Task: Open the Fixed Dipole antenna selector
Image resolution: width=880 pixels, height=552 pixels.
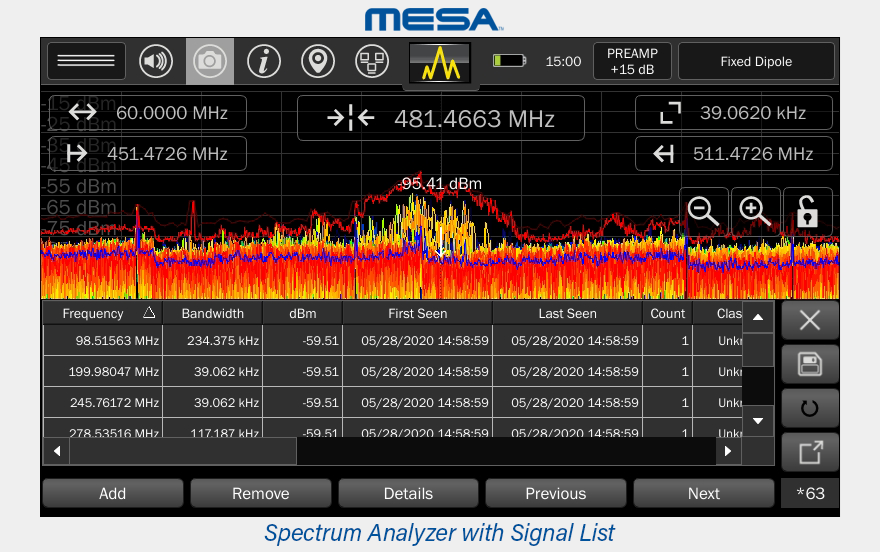Action: pos(756,61)
